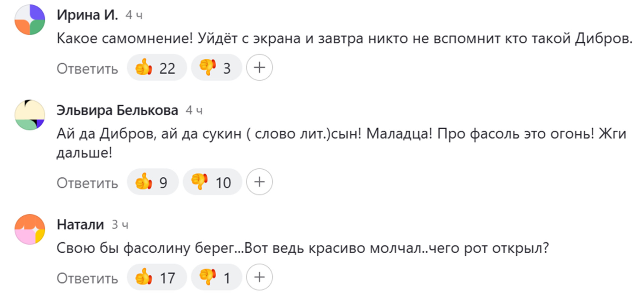Add a reaction to Эльвира Белькова's comment
Screen dimensions: 644x298
pos(259,182)
